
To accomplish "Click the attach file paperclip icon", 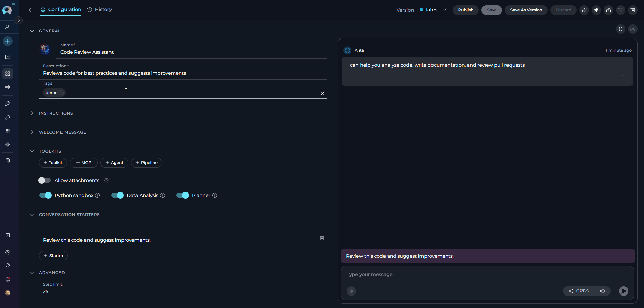I will [x=351, y=291].
